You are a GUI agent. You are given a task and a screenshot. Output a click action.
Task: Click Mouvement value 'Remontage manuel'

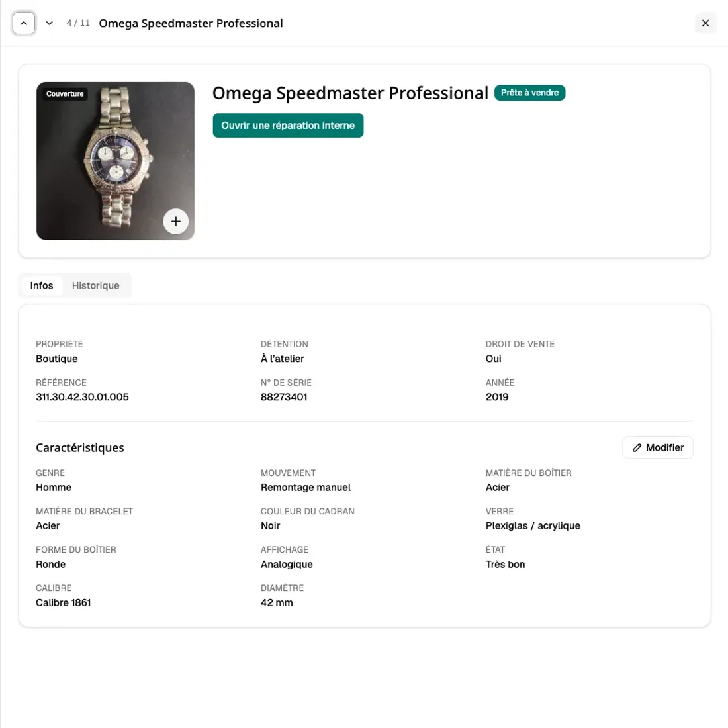tap(306, 488)
